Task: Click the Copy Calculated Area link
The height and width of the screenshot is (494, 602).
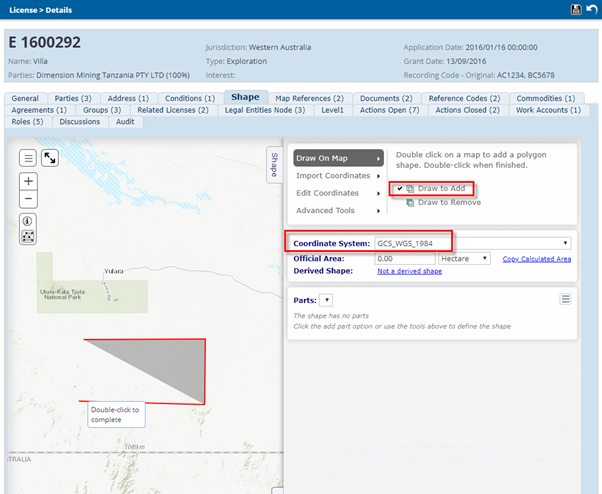Action: [537, 259]
